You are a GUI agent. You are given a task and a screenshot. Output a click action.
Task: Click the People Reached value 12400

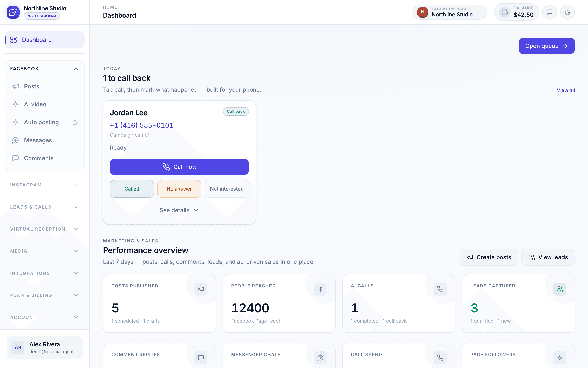coord(250,308)
